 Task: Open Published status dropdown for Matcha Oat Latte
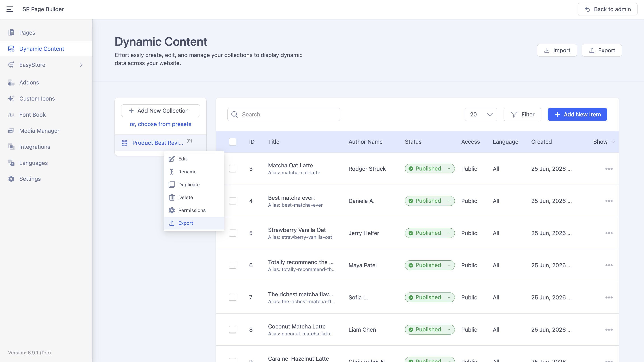point(430,169)
